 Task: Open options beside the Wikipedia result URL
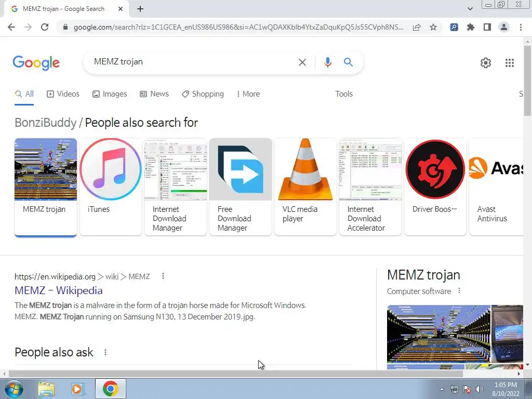click(163, 276)
